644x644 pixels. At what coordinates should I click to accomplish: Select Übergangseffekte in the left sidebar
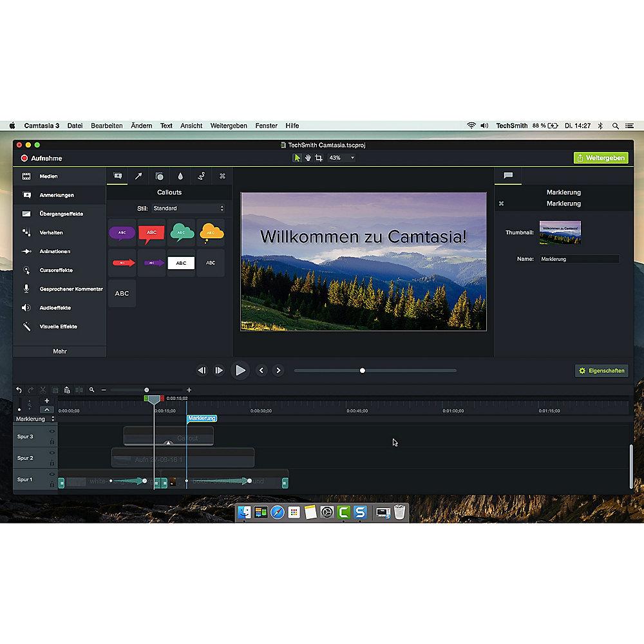pyautogui.click(x=61, y=214)
